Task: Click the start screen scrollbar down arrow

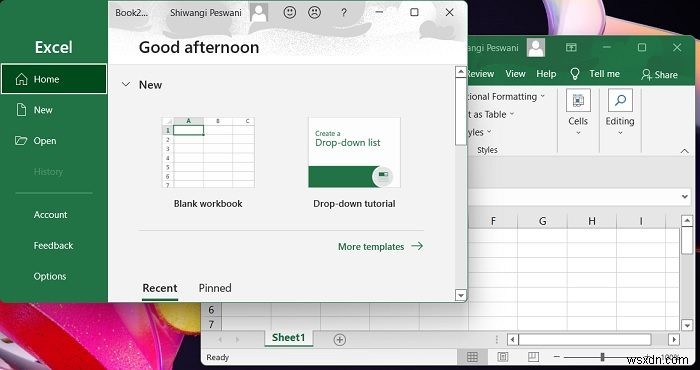Action: pos(460,295)
